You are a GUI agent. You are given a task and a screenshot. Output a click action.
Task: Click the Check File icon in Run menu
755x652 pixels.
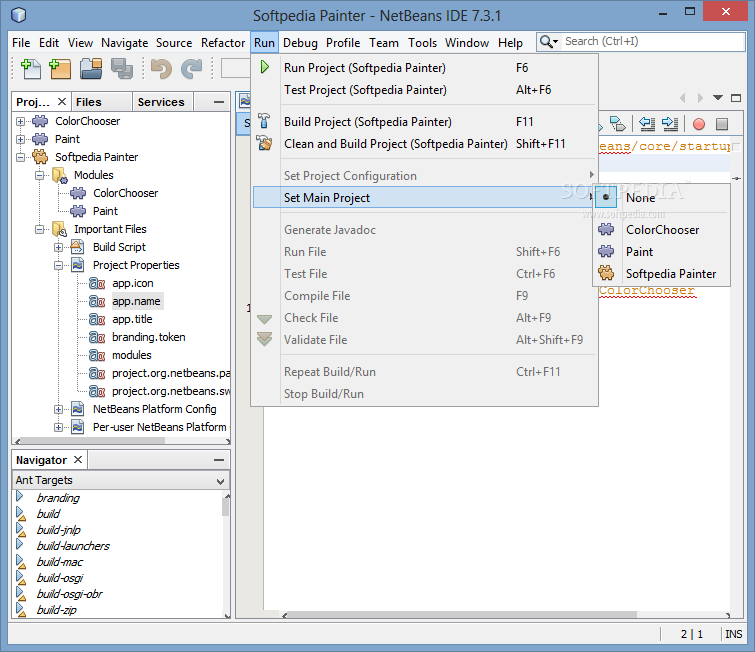pyautogui.click(x=264, y=319)
